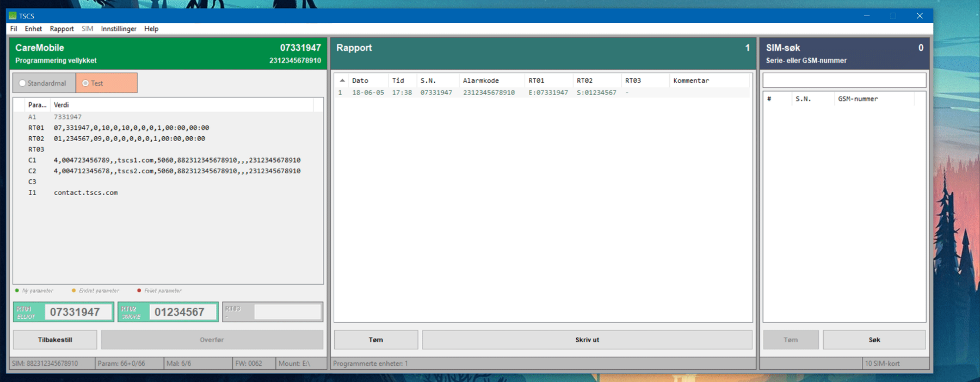Open the Help menu
Viewport: 980px width, 382px height.
click(x=151, y=29)
